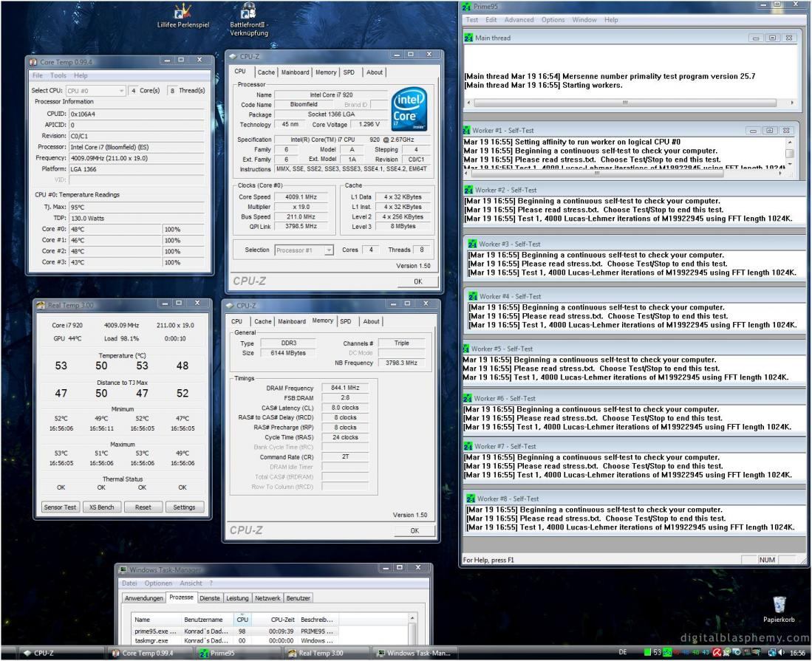Image resolution: width=812 pixels, height=661 pixels.
Task: Open the Select CPU dropdown in Core Temp
Action: point(96,91)
